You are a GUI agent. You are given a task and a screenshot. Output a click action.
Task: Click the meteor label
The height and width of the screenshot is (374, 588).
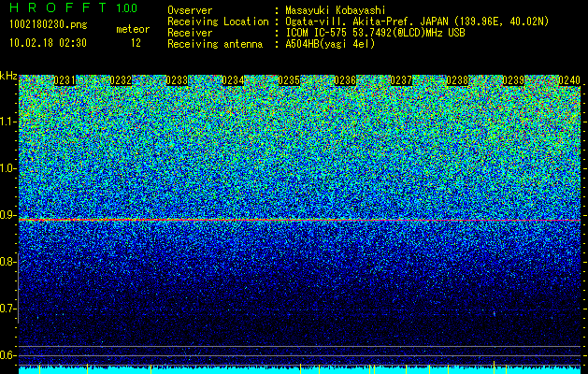click(x=133, y=29)
